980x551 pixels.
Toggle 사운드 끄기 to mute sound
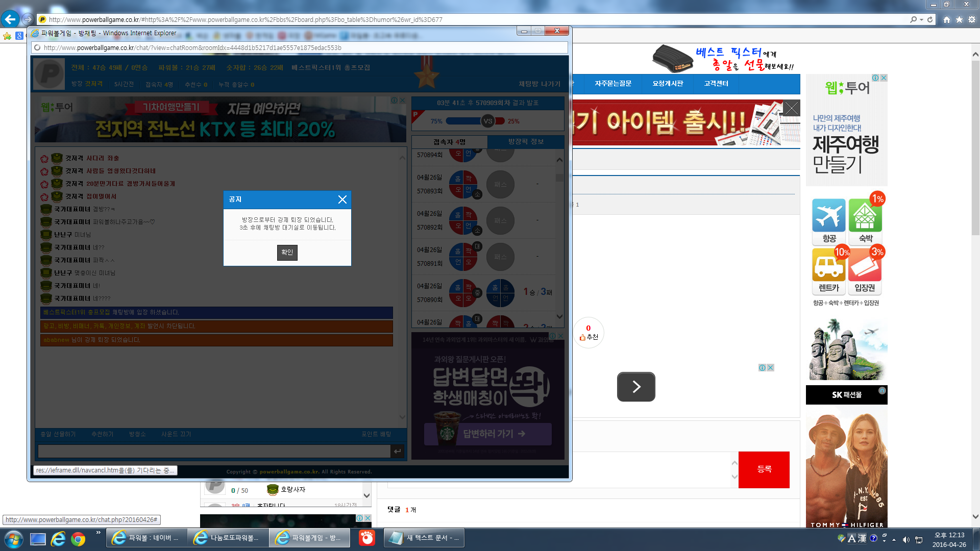176,434
